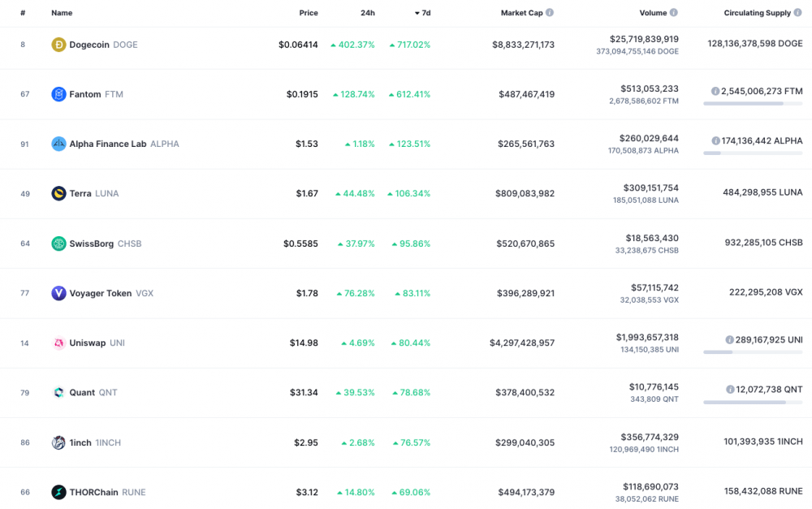Click the Dogecoin coin logo icon
Screen dimensions: 812x509
pos(58,45)
